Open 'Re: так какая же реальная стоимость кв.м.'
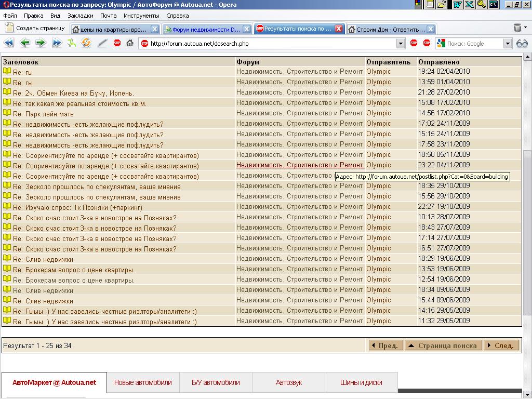Viewport: 532px width, 399px height. 79,103
